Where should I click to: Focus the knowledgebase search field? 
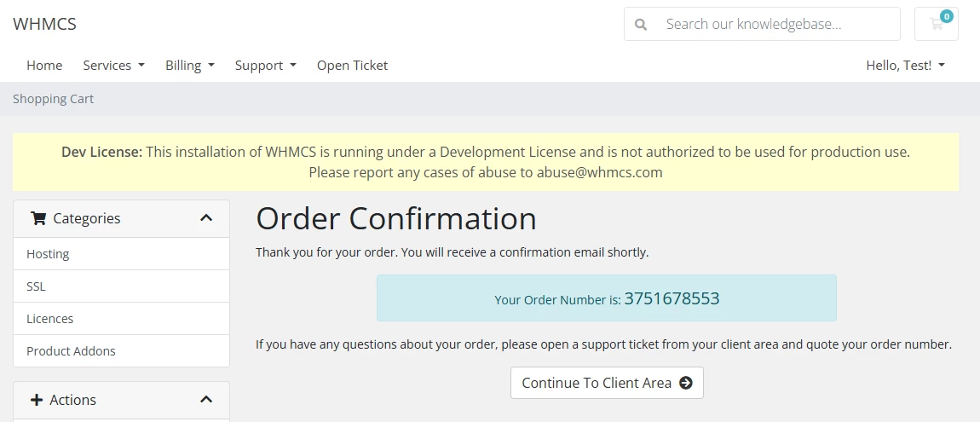pos(775,24)
